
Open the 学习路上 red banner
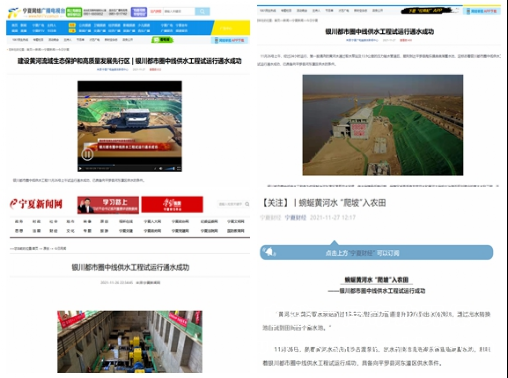pos(108,205)
